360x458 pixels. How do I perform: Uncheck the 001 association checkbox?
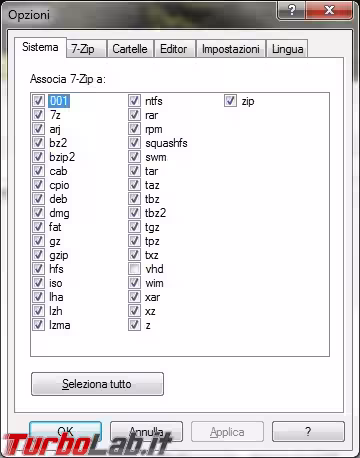click(x=38, y=101)
